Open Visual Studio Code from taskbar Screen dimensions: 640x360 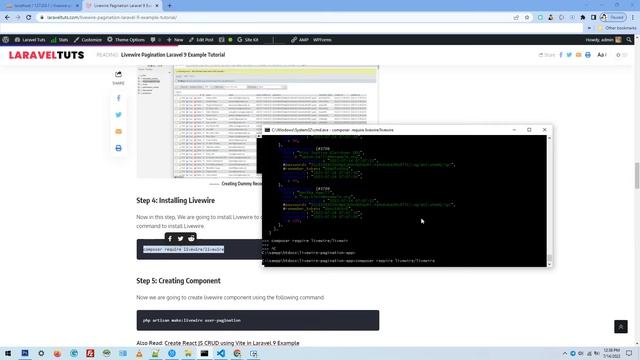click(x=221, y=353)
